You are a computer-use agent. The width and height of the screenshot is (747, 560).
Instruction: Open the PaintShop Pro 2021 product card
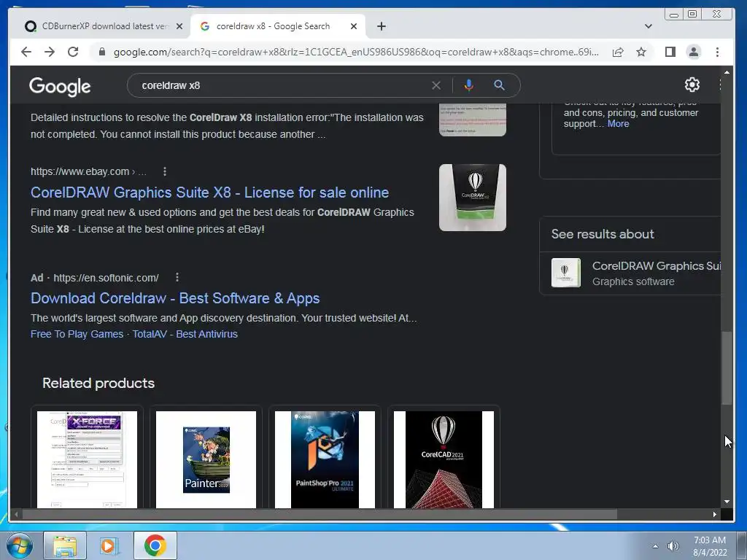tap(325, 456)
